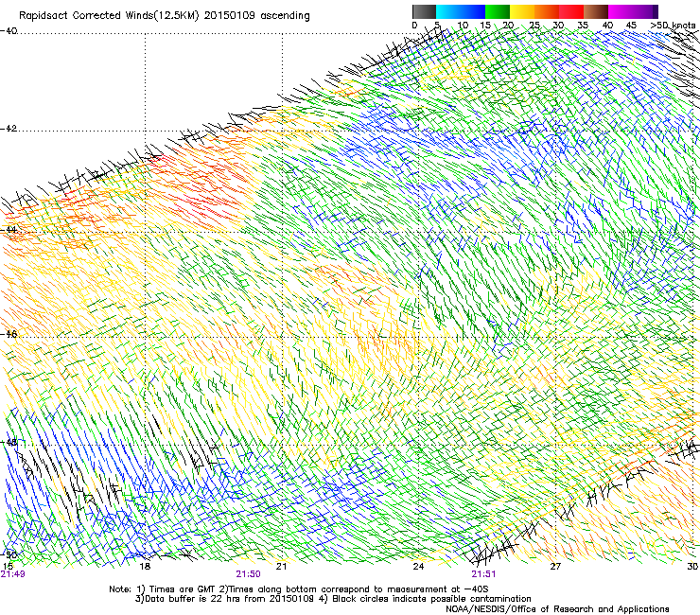Click the legend tick label '40'
The height and width of the screenshot is (615, 700).
tap(607, 26)
